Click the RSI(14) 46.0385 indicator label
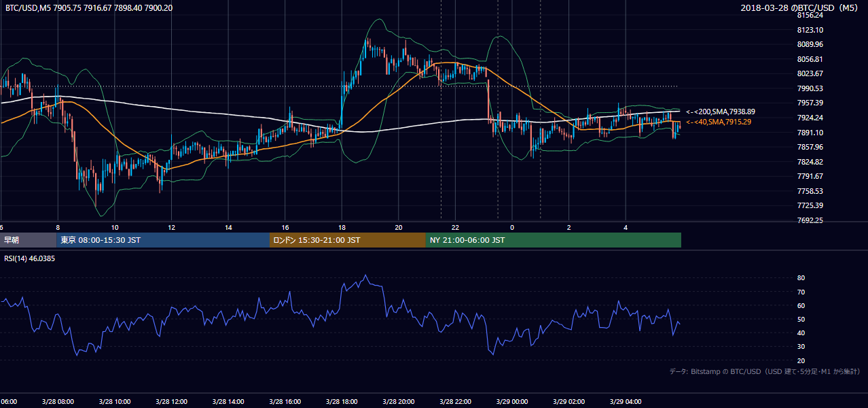Image resolution: width=868 pixels, height=408 pixels. pyautogui.click(x=30, y=258)
